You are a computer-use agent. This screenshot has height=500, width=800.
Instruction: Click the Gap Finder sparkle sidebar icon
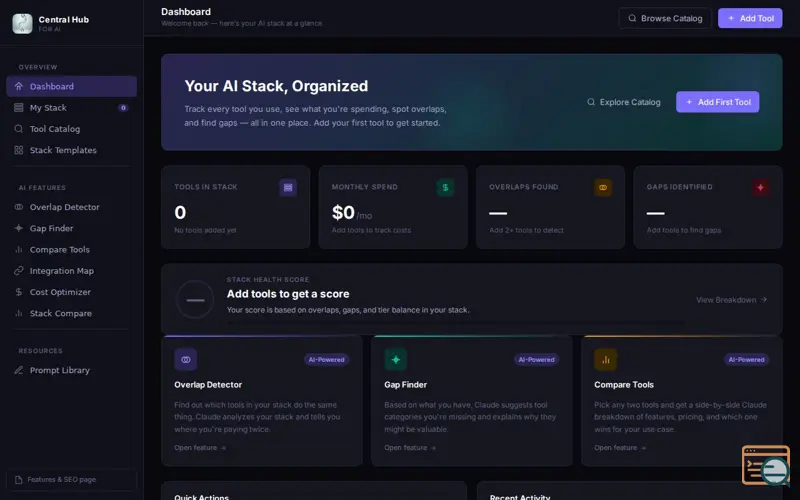pyautogui.click(x=19, y=228)
